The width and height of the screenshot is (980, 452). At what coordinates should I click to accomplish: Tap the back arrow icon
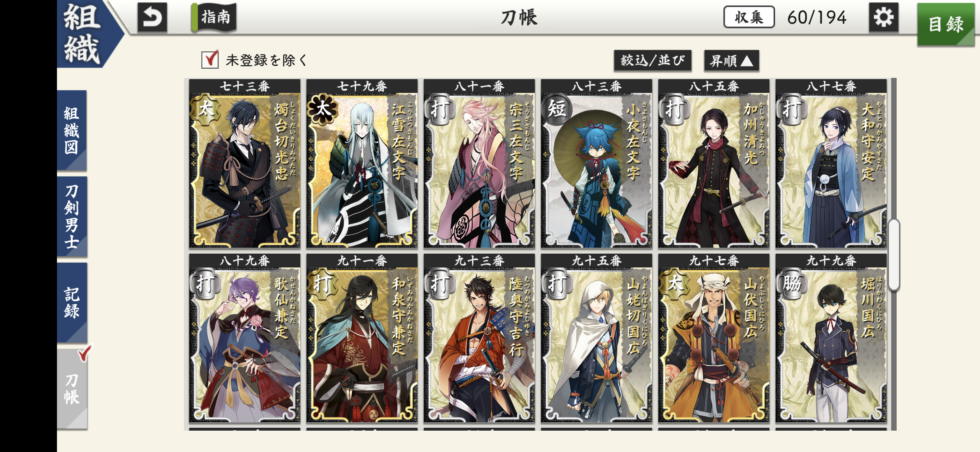[x=152, y=17]
